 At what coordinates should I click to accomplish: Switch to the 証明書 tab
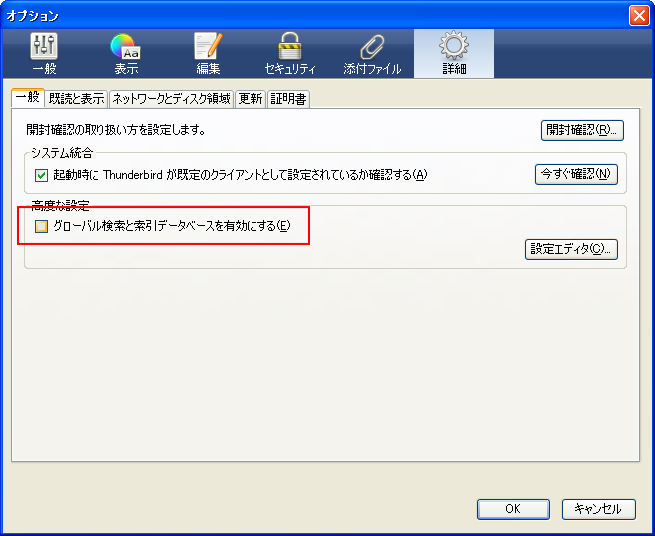pyautogui.click(x=288, y=99)
